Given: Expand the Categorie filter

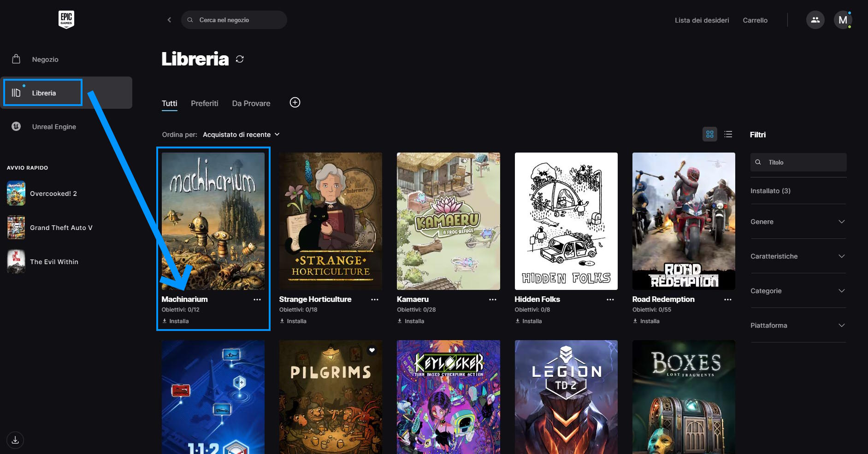Looking at the screenshot, I should [x=798, y=291].
